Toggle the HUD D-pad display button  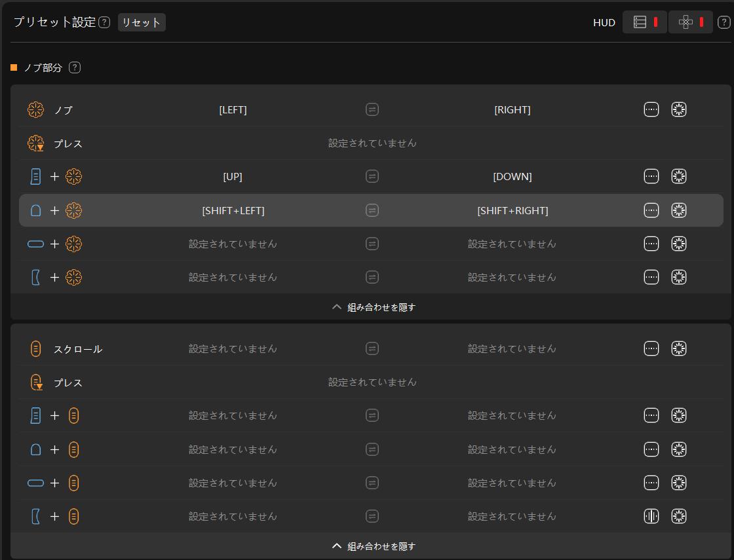pyautogui.click(x=691, y=22)
